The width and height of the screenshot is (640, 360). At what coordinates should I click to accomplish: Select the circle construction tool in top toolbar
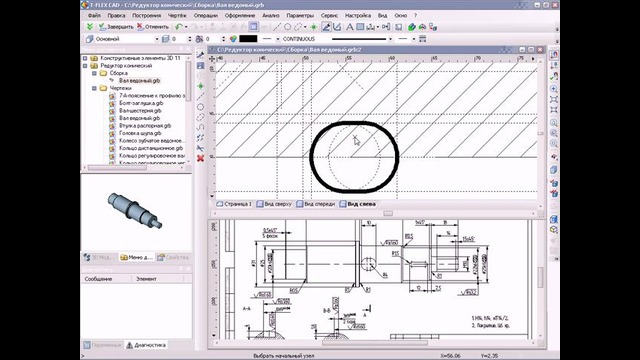(x=287, y=27)
